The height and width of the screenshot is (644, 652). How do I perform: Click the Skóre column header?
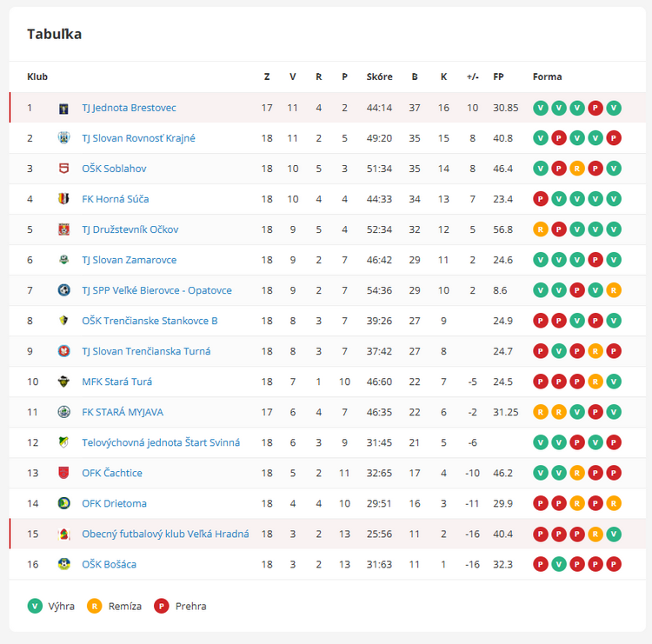(x=379, y=76)
